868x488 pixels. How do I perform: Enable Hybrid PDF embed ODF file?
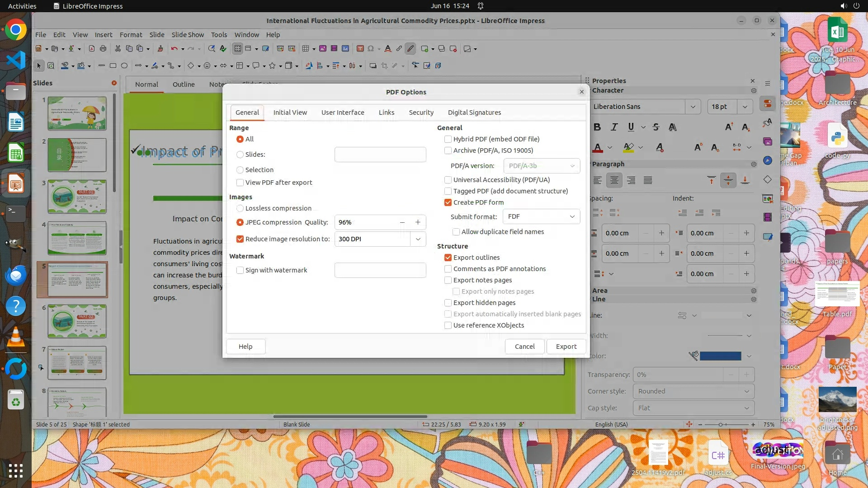tap(448, 139)
